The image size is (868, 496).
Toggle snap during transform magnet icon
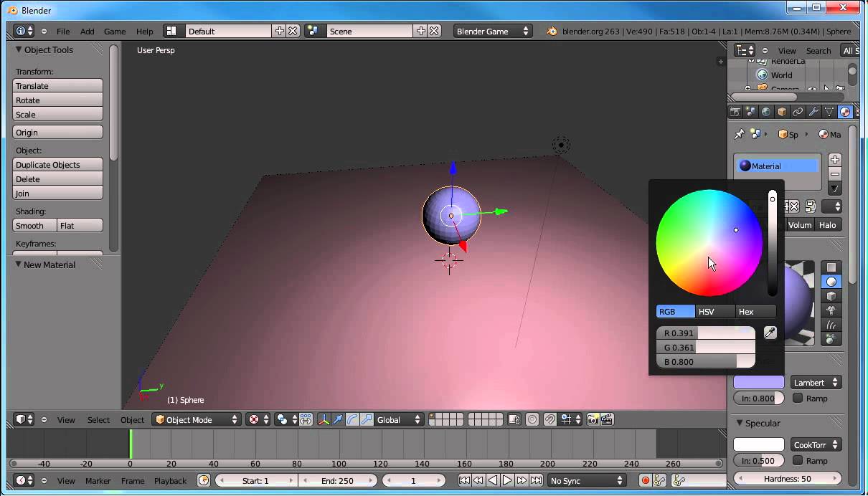pos(550,419)
